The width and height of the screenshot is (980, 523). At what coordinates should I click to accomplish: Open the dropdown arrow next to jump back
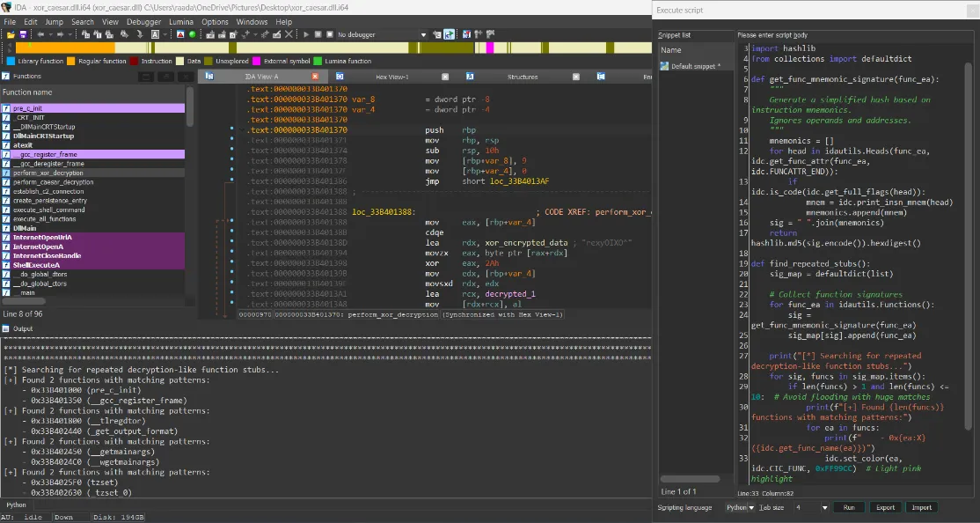50,34
